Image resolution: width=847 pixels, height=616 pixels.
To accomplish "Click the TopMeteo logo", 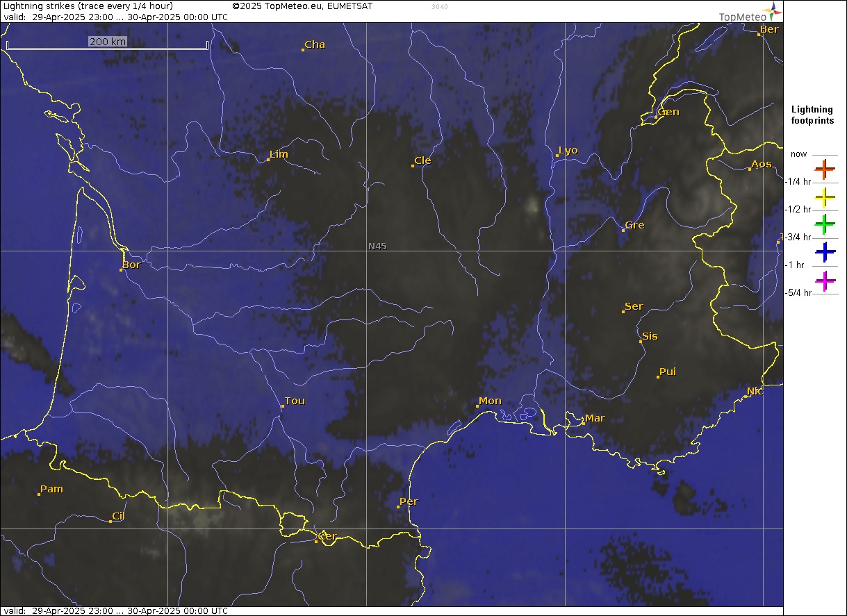I will (x=750, y=13).
